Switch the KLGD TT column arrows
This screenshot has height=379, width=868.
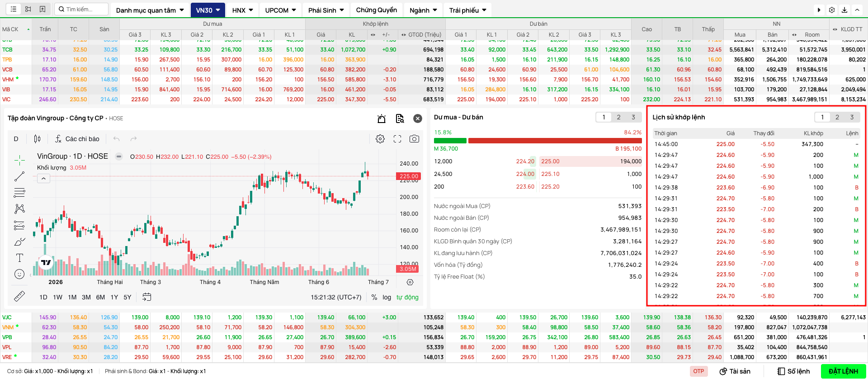tap(835, 29)
